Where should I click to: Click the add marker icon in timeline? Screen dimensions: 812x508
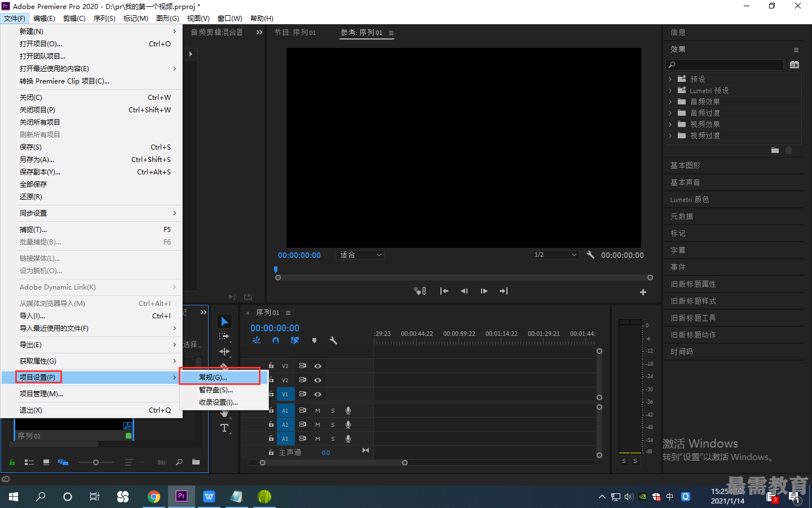(314, 340)
